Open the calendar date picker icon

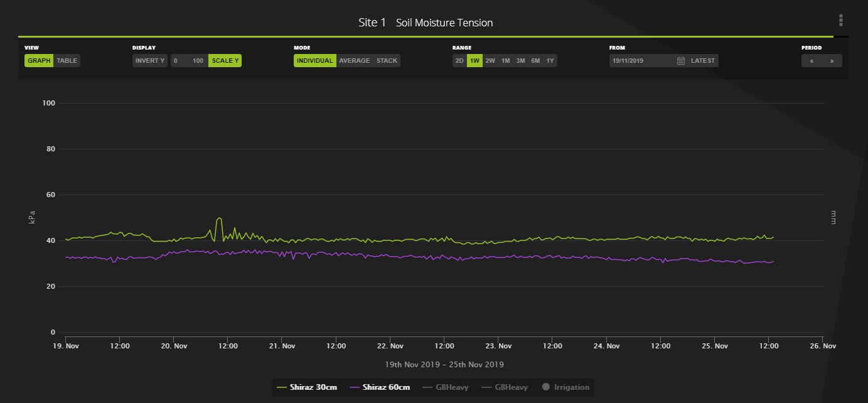click(x=681, y=61)
